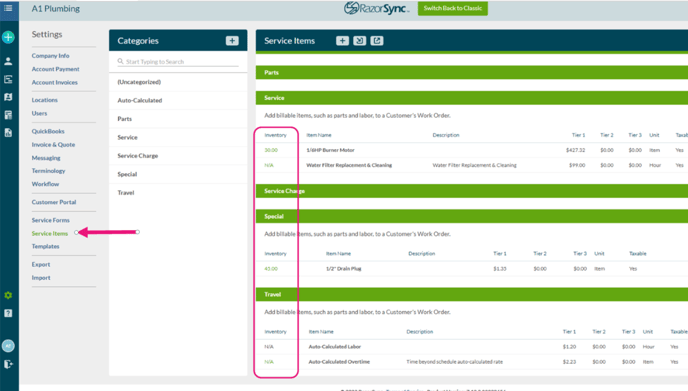Viewport: 688px width, 391px height.
Task: Expand the Parts section header bar
Action: [x=472, y=72]
